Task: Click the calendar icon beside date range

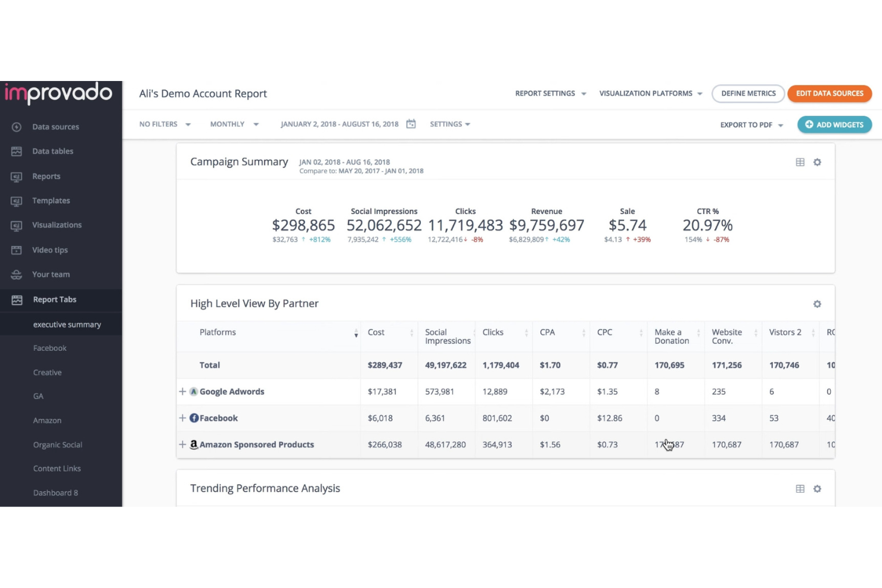Action: click(x=411, y=124)
